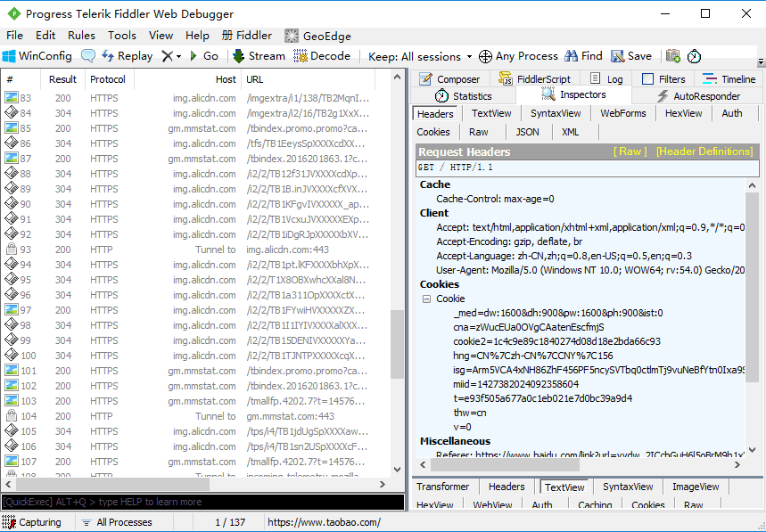Expand the toolbar overflow arrow
766x532 pixels.
[x=761, y=62]
